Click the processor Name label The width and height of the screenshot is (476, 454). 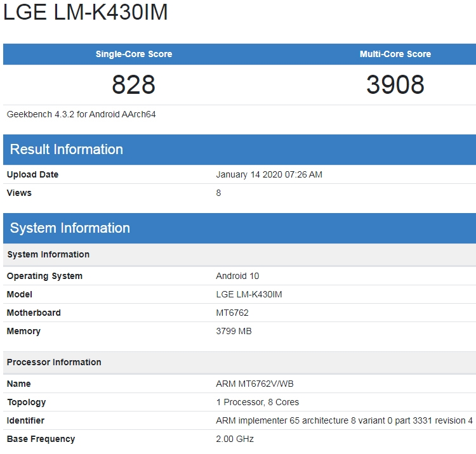click(x=19, y=384)
